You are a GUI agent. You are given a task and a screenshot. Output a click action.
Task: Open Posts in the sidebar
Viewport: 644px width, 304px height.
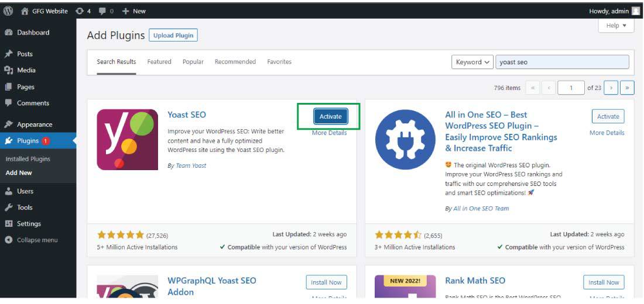click(x=25, y=54)
